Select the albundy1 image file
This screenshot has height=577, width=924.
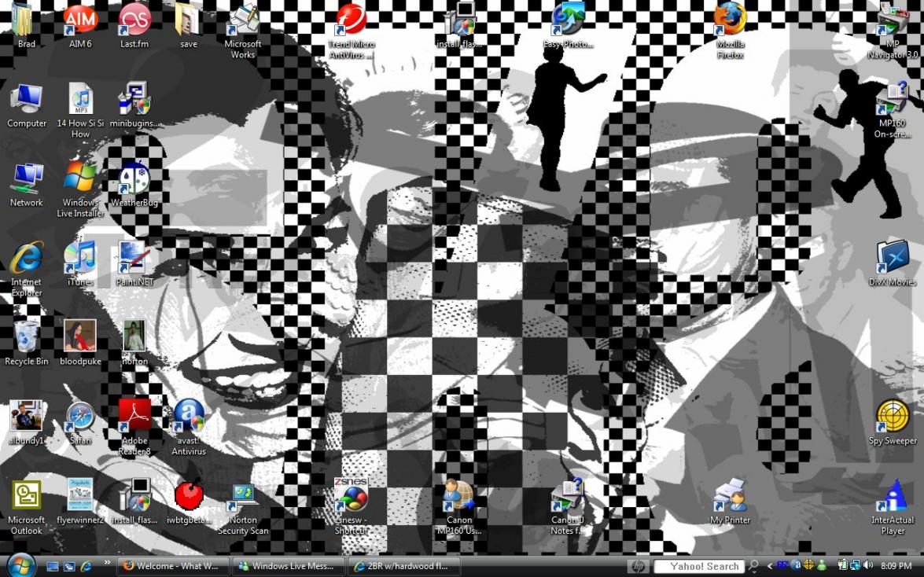pos(26,422)
